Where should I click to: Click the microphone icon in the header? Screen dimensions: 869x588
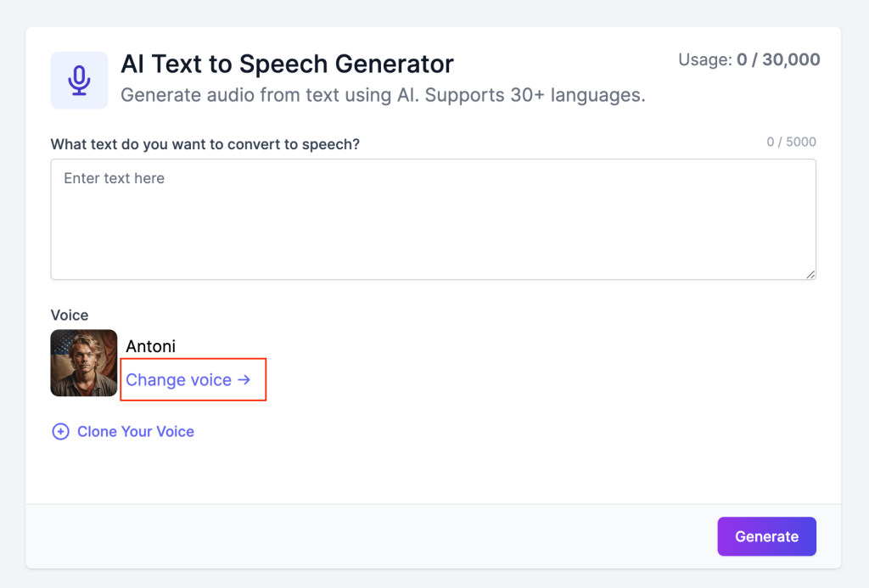(79, 81)
